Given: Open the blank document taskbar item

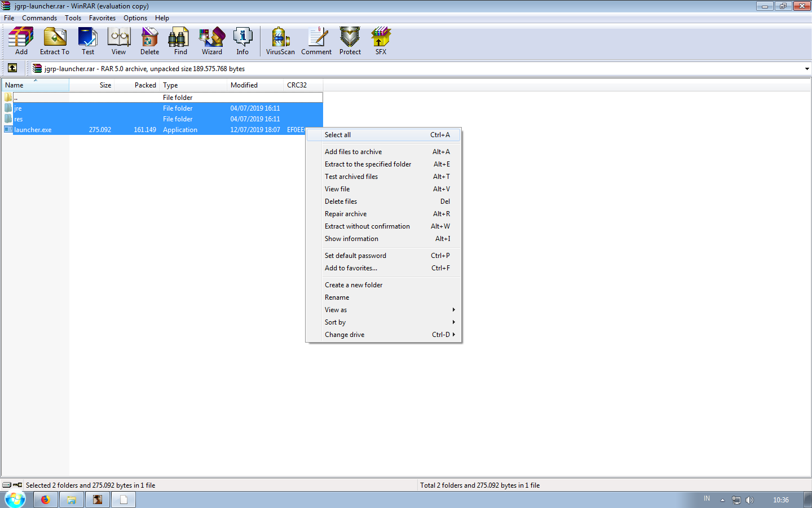Looking at the screenshot, I should [123, 500].
